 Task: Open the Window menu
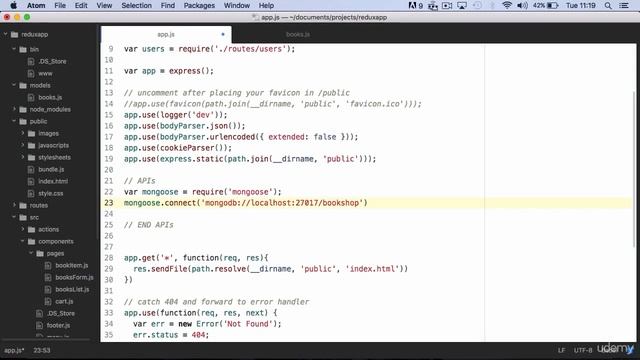pos(237,5)
